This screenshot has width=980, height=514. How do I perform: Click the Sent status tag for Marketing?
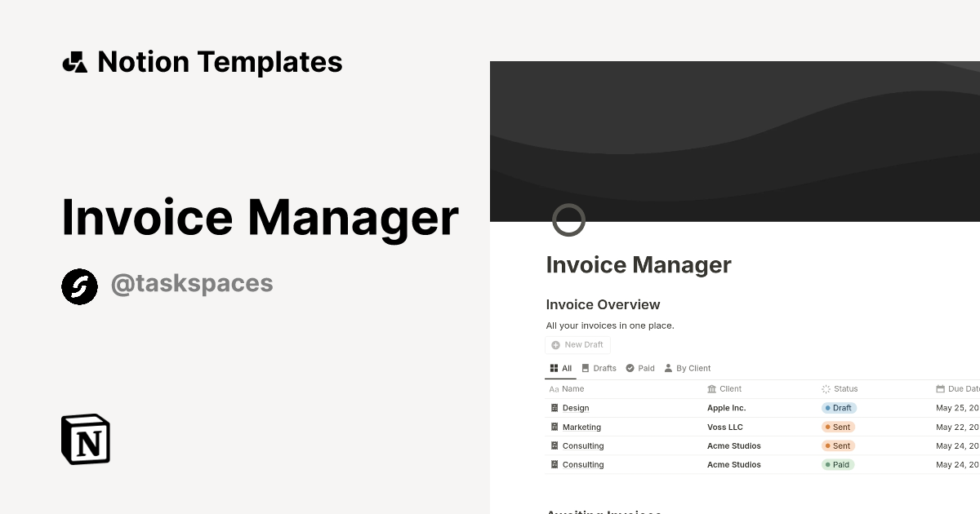tap(838, 427)
